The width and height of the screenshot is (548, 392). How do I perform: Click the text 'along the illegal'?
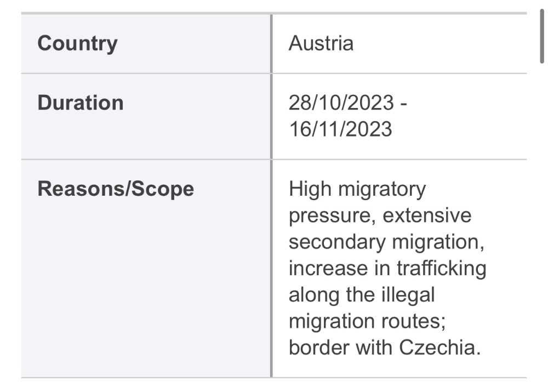pos(362,295)
